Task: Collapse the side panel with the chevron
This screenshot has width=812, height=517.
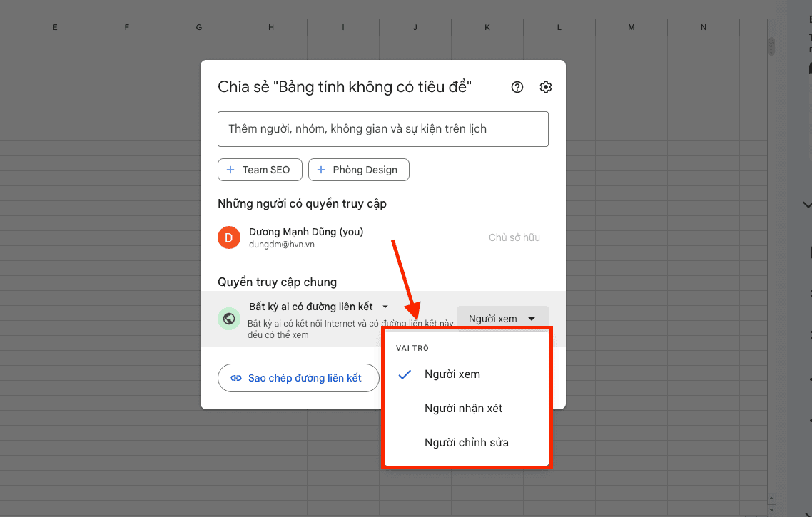Action: [806, 205]
